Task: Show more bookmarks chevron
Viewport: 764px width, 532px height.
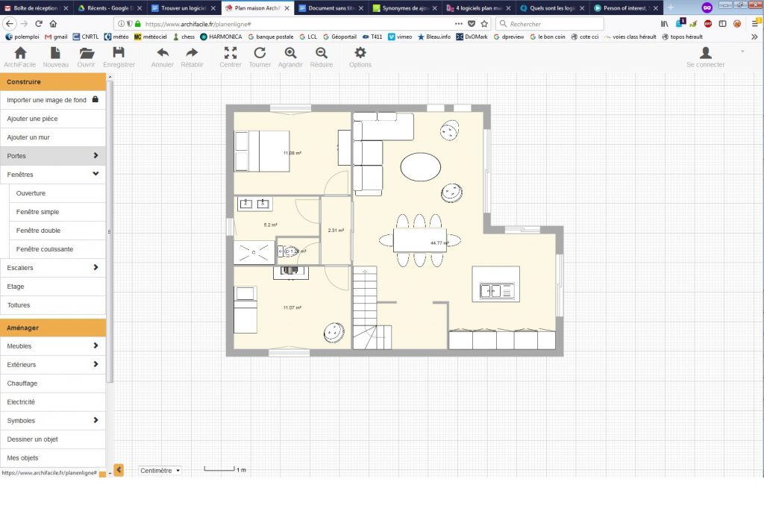Action: 754,37
